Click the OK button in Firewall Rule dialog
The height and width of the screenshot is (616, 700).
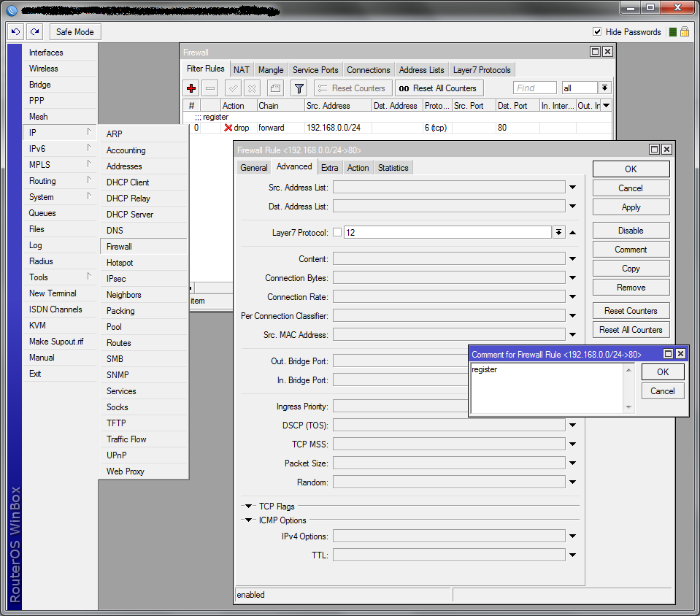click(x=631, y=169)
